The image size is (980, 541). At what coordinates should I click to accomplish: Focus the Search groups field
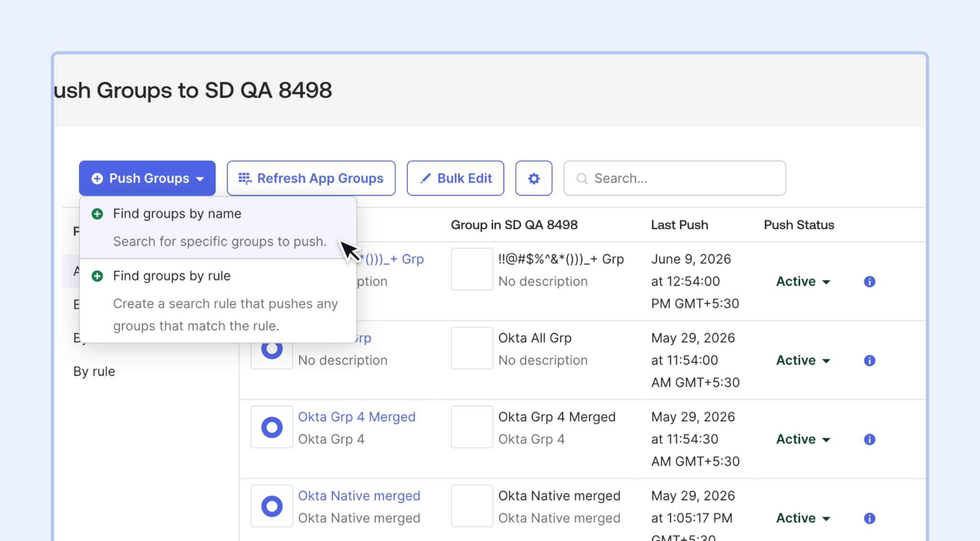click(675, 178)
